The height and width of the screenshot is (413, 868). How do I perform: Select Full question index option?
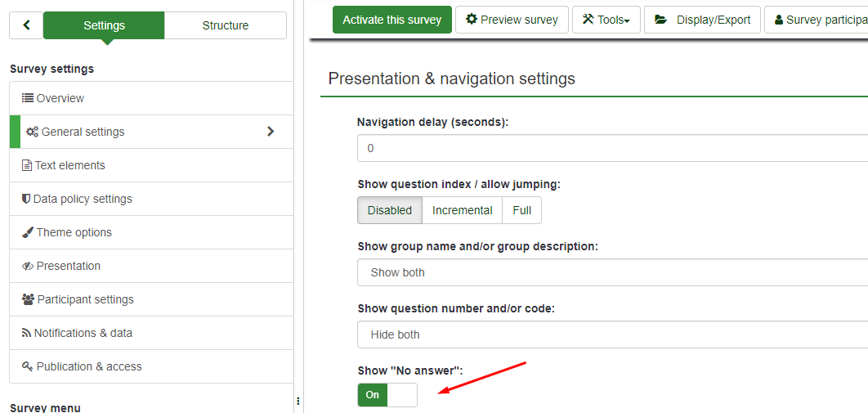tap(521, 210)
